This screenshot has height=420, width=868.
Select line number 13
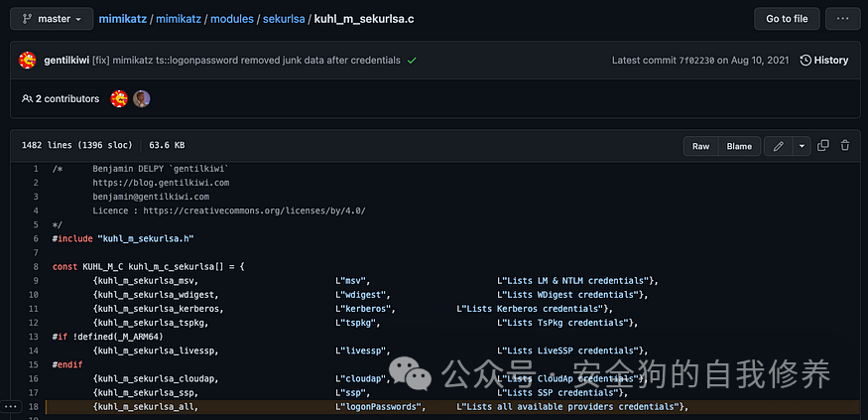point(34,337)
